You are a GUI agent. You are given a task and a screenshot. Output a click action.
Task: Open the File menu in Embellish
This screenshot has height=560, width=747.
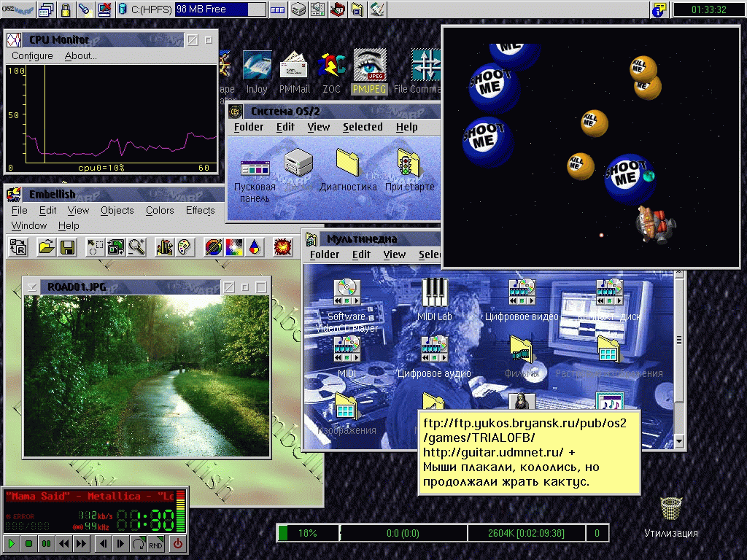click(20, 211)
